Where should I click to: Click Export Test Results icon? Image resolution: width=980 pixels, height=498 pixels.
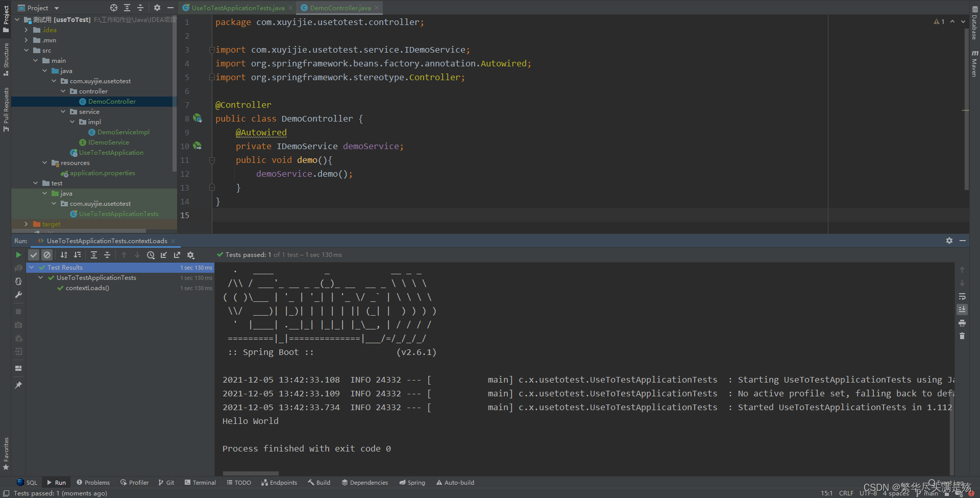pyautogui.click(x=177, y=255)
